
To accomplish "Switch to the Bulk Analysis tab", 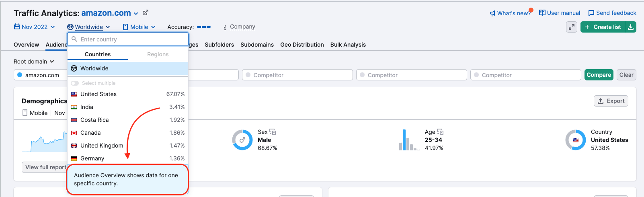I will pos(348,45).
